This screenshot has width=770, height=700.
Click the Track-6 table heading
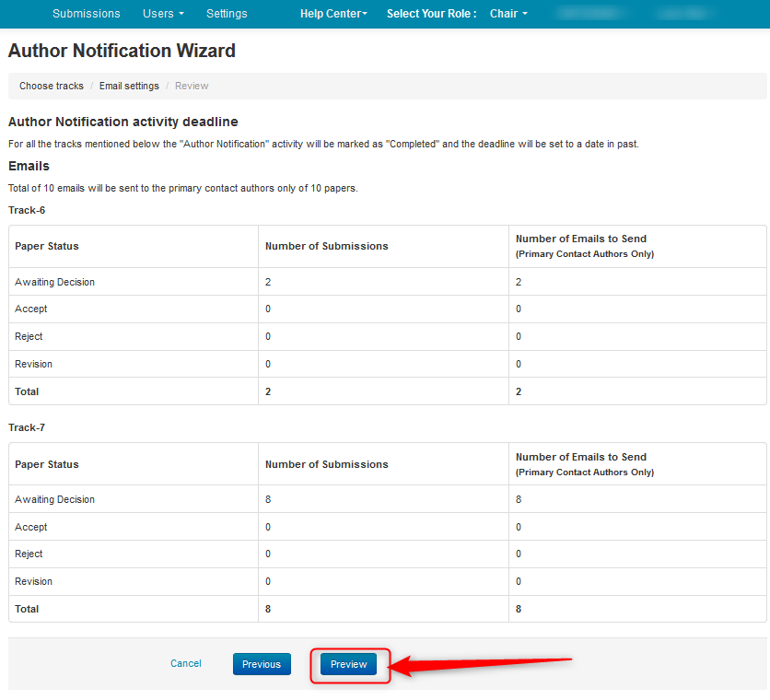click(x=27, y=210)
